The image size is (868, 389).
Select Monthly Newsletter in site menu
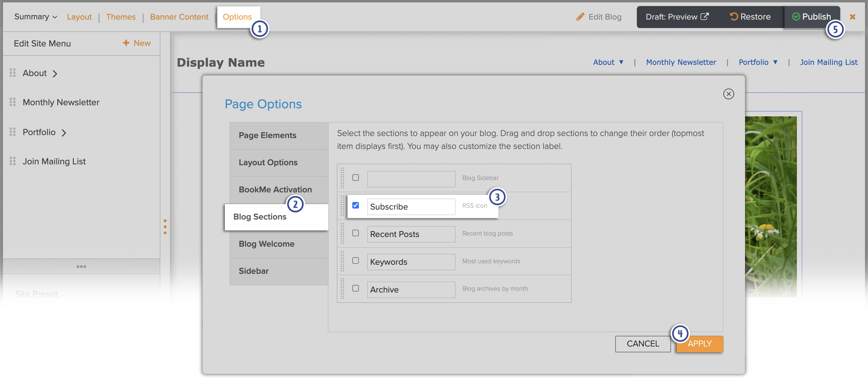(61, 103)
